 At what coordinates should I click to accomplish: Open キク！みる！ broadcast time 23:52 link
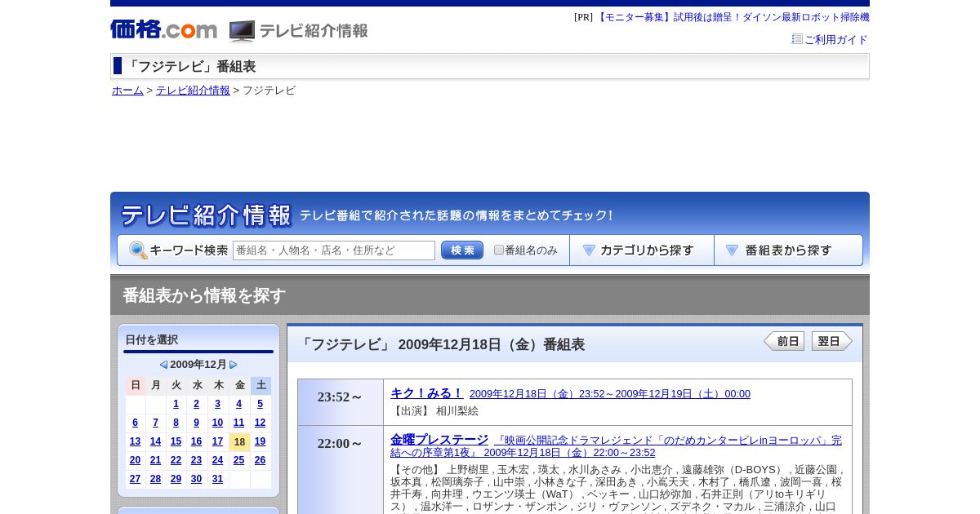[x=610, y=394]
